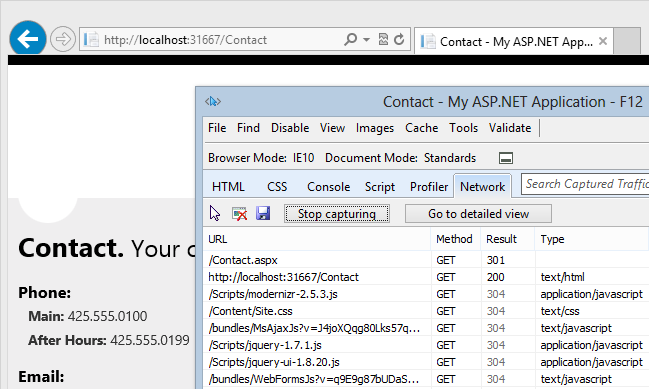Image resolution: width=649 pixels, height=389 pixels.
Task: Switch to the Contact - My ASP.NET App tab
Action: point(513,41)
